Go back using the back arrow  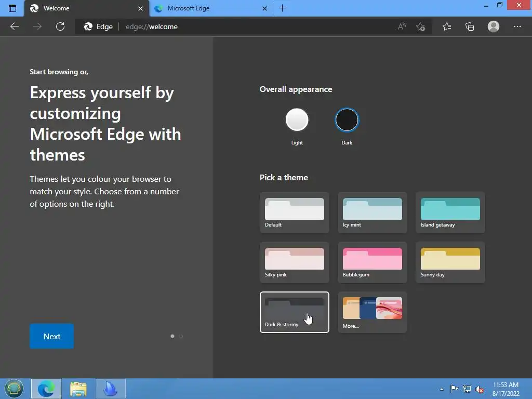pos(15,26)
